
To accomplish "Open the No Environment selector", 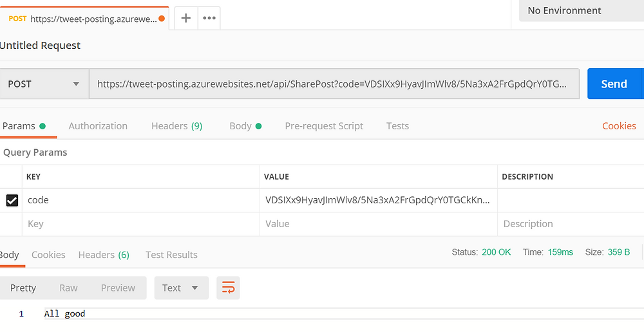I will click(x=582, y=11).
